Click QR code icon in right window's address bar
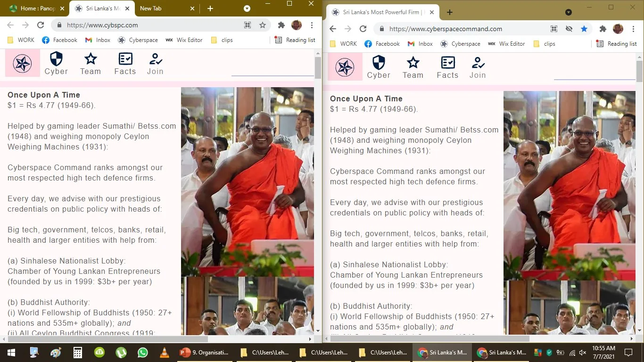The height and width of the screenshot is (362, 644). coord(554,29)
